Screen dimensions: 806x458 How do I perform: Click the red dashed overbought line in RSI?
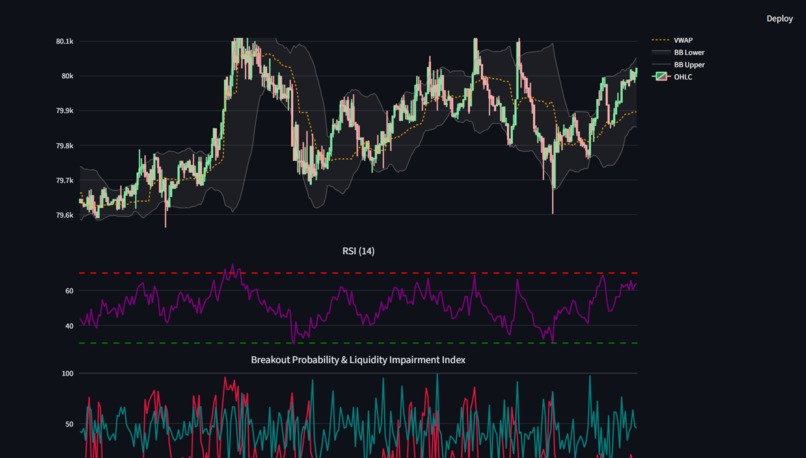(358, 273)
